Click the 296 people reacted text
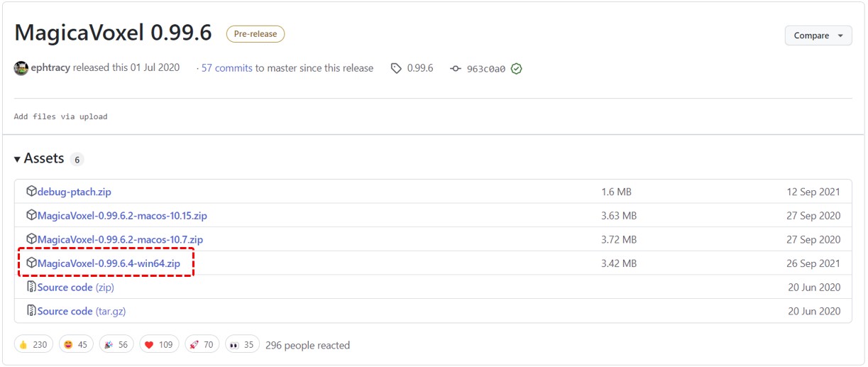Viewport: 868px width, 367px height. (307, 345)
